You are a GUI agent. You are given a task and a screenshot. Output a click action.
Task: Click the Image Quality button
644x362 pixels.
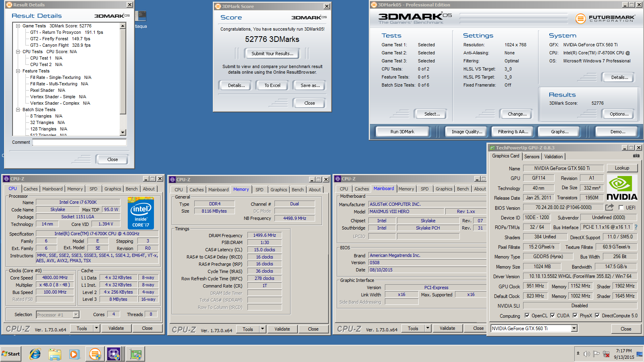pos(467,132)
